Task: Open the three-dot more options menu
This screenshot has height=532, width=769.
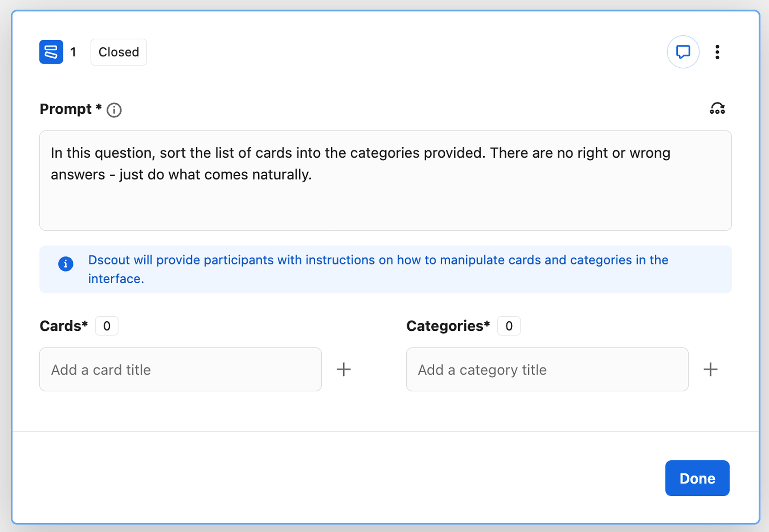Action: point(717,52)
